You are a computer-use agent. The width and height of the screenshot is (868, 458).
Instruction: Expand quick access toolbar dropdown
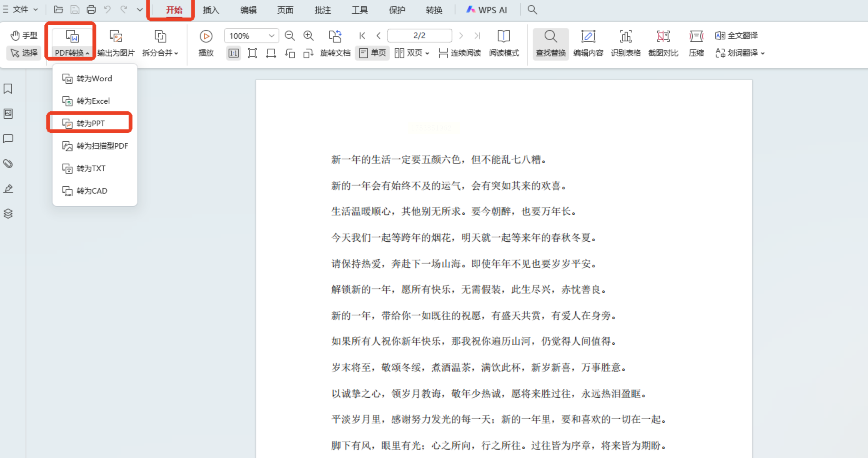[x=140, y=9]
